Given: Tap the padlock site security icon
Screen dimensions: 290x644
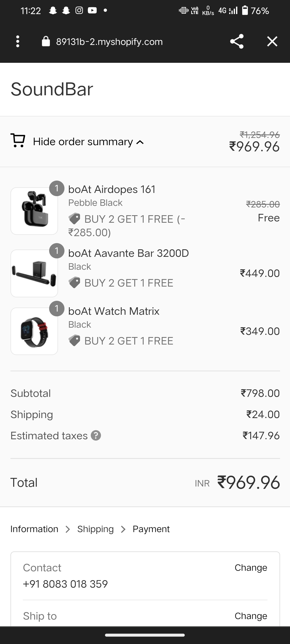Looking at the screenshot, I should click(46, 42).
